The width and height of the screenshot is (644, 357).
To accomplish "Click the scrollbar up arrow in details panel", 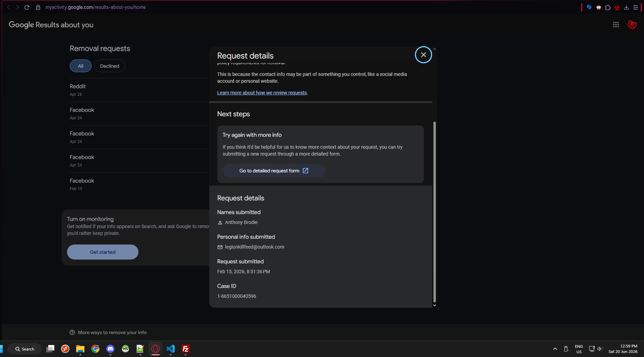I will click(434, 49).
